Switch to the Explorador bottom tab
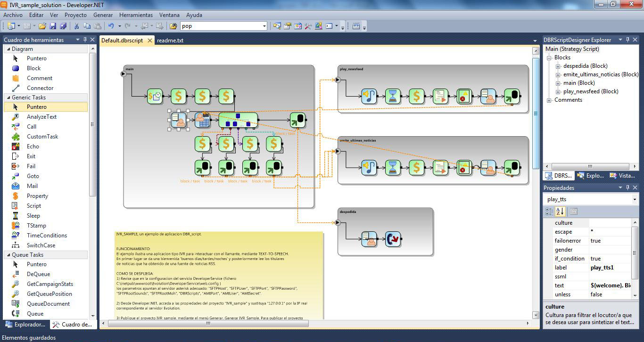The image size is (644, 342). 25,325
